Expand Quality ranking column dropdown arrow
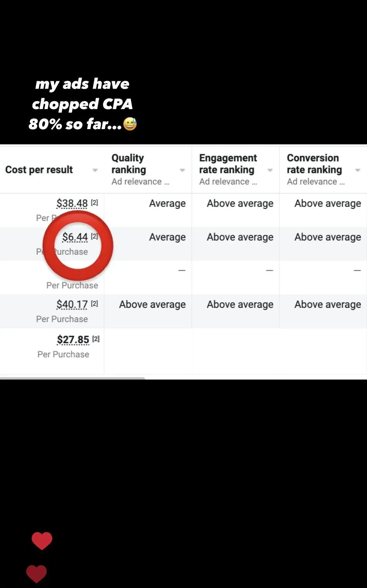 tap(182, 170)
